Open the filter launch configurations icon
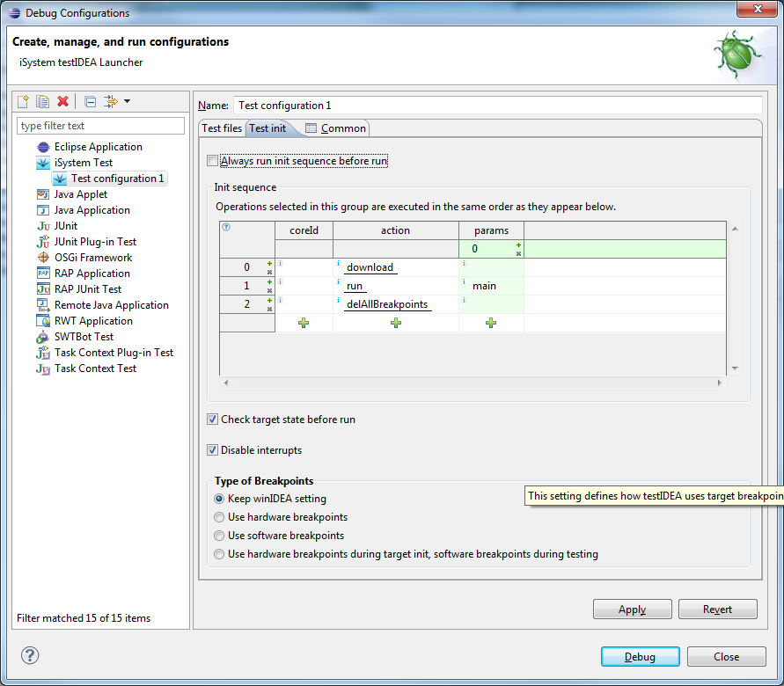Screen dimensions: 784x686 pyautogui.click(x=111, y=101)
